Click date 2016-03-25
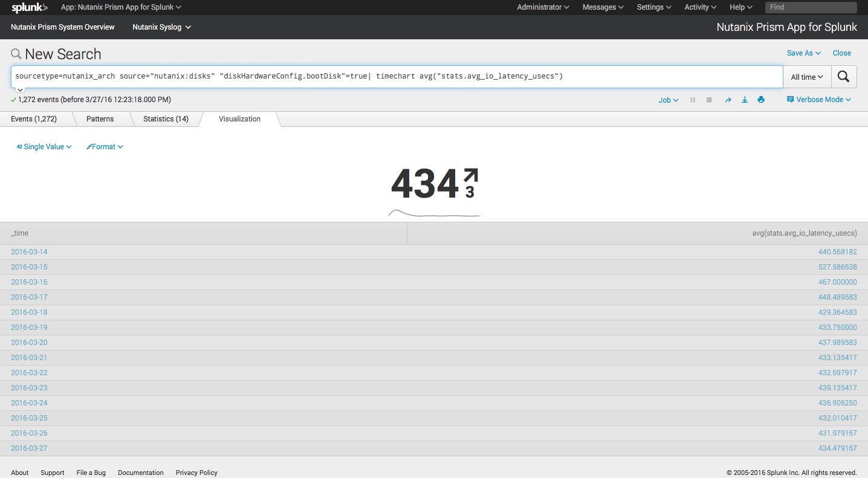Viewport: 868px width, 478px height. coord(29,418)
